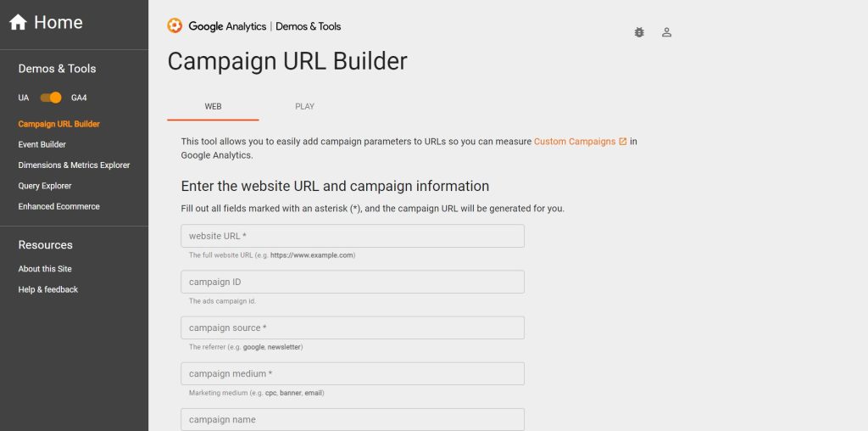Image resolution: width=868 pixels, height=431 pixels.
Task: Open the user account icon
Action: (x=666, y=32)
